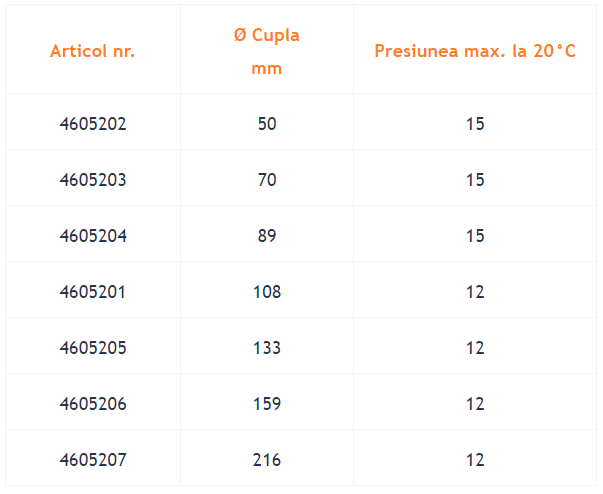Click the 216 mm coupling diameter cell
This screenshot has height=494, width=603.
click(x=267, y=460)
